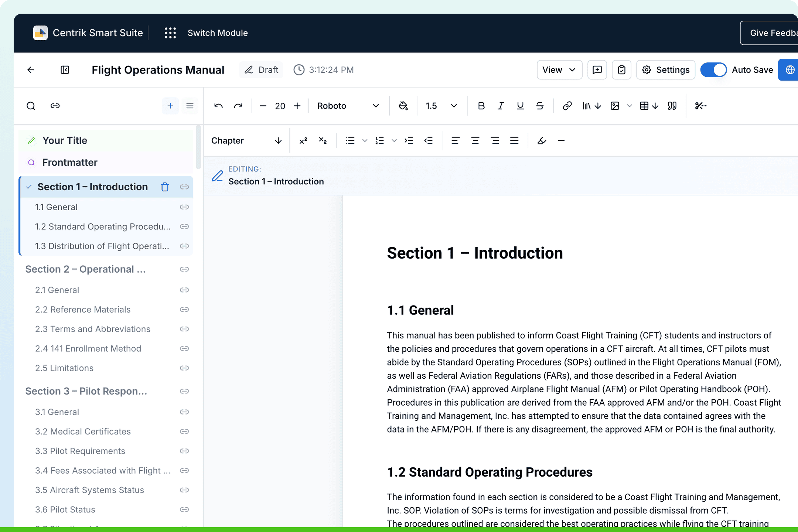Select Your Title in the outline
Screen dimensions: 798x532
pyautogui.click(x=106, y=140)
